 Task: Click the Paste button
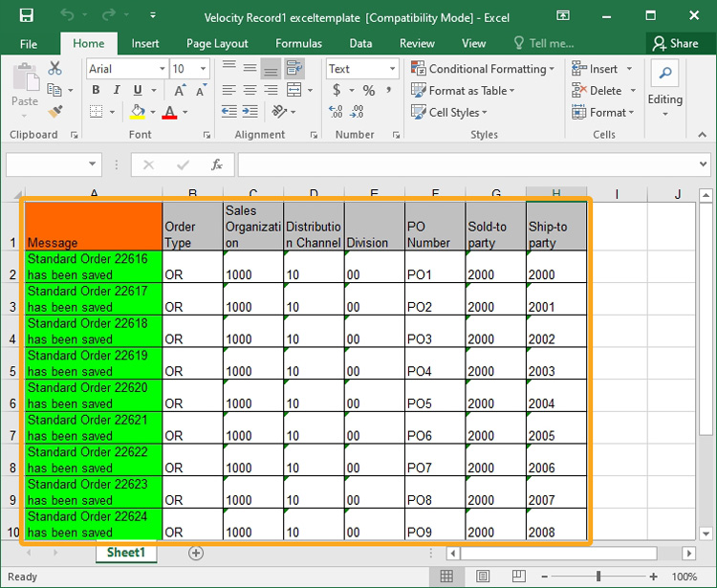coord(25,91)
